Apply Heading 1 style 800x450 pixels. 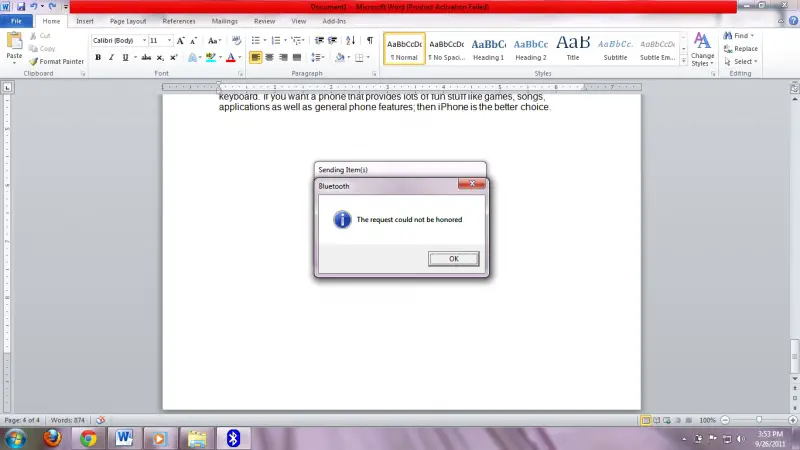tap(488, 49)
